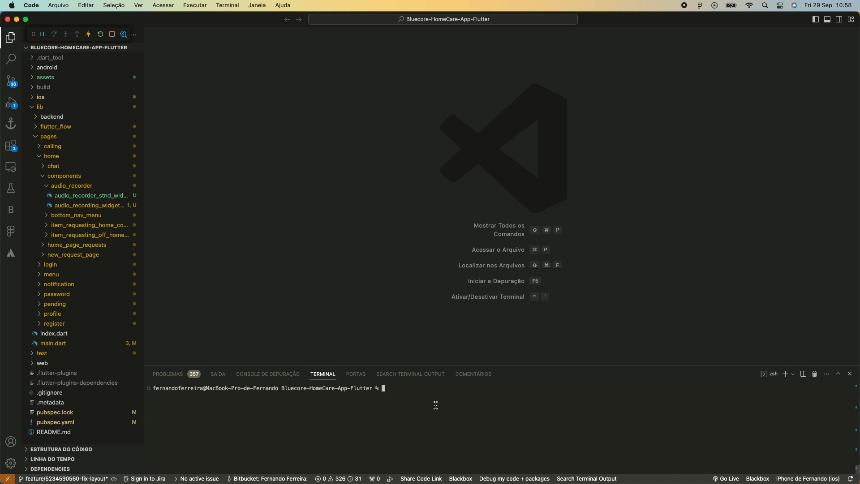Click Sign in to Jira in status bar
This screenshot has width=860, height=484.
pos(144,479)
